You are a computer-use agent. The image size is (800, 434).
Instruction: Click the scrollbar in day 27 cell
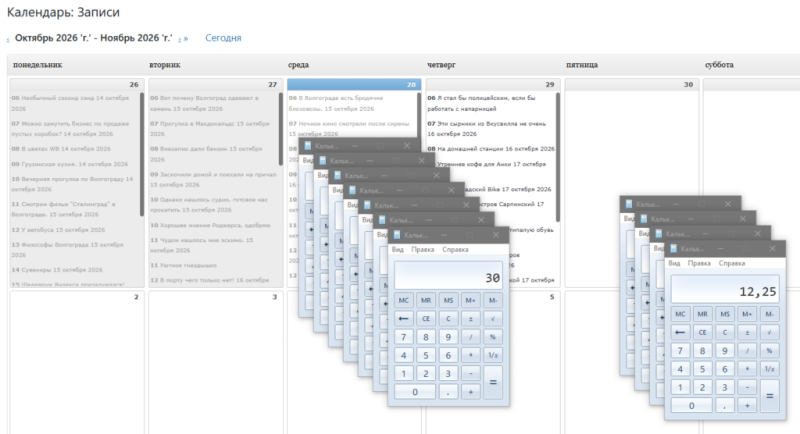pyautogui.click(x=281, y=129)
